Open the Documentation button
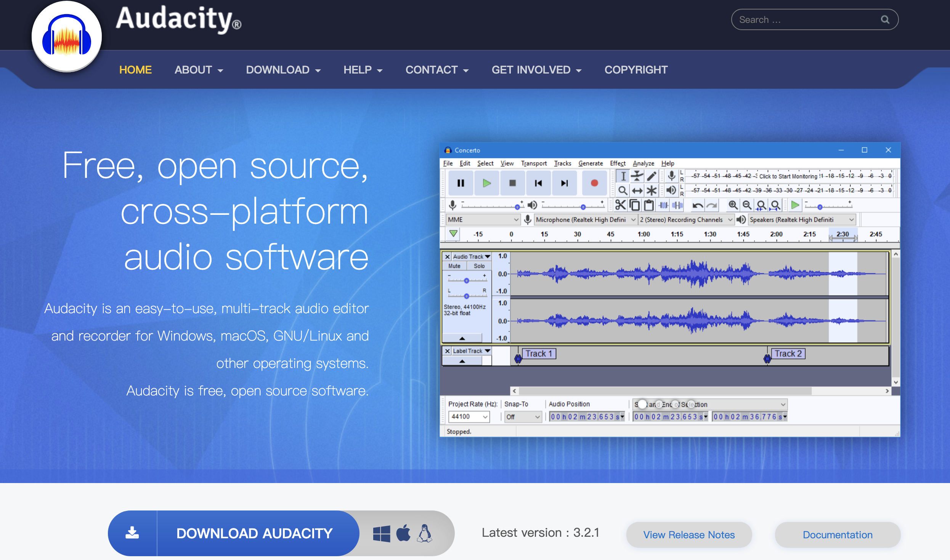This screenshot has height=560, width=950. click(x=838, y=535)
